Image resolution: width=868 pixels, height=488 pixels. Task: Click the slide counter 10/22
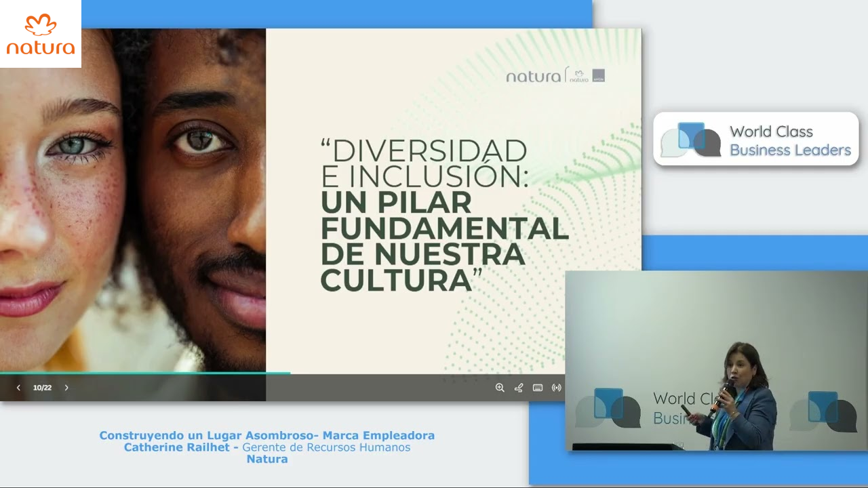pyautogui.click(x=42, y=388)
